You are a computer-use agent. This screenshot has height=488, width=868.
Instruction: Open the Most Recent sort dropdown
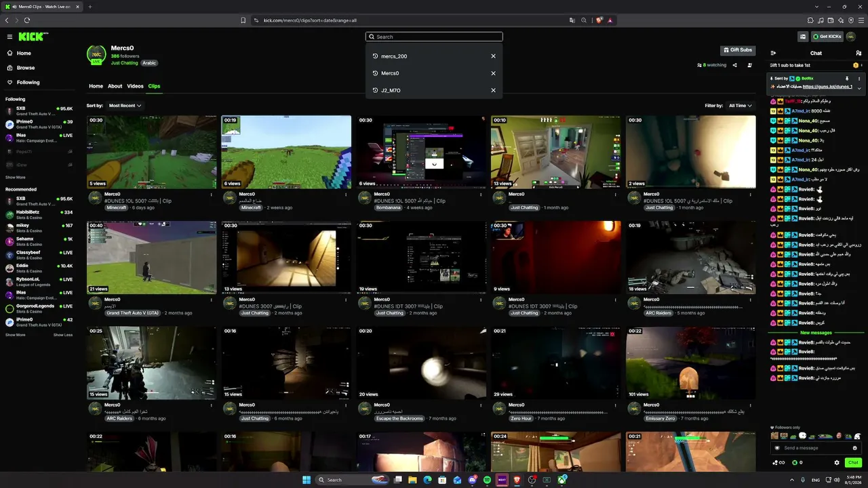pyautogui.click(x=125, y=106)
